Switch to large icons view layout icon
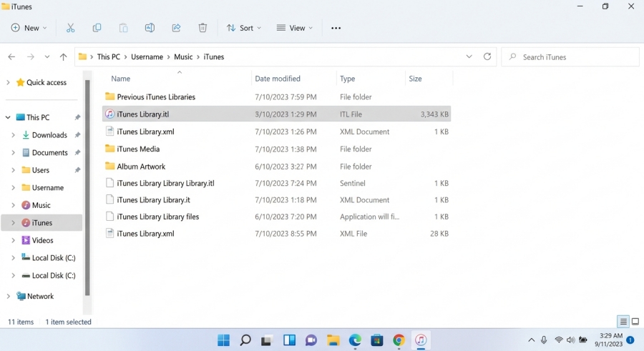This screenshot has height=351, width=644. click(635, 322)
